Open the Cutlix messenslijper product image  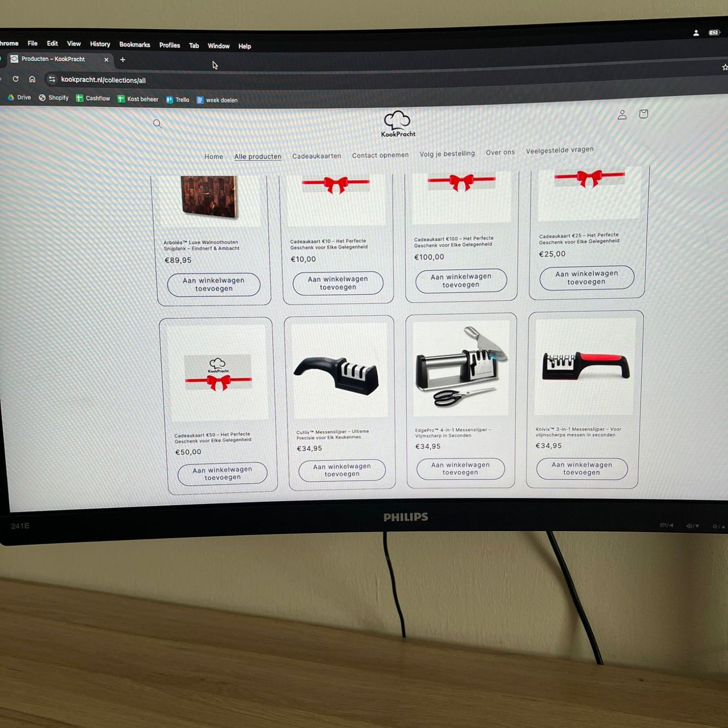340,370
